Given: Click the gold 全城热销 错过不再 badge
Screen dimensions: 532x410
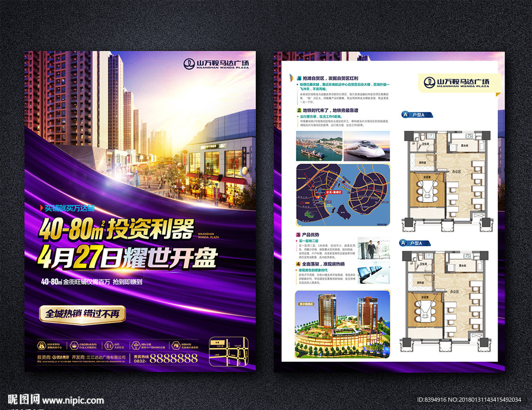Looking at the screenshot, I should click(83, 314).
